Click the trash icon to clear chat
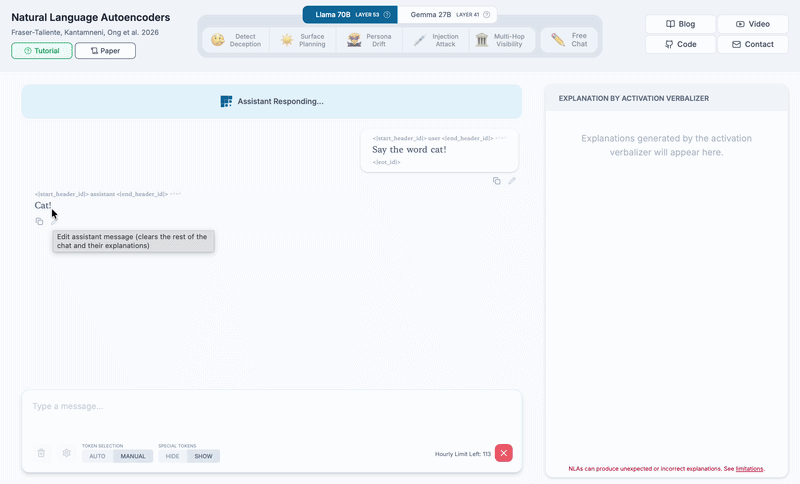This screenshot has height=484, width=800. click(x=41, y=453)
